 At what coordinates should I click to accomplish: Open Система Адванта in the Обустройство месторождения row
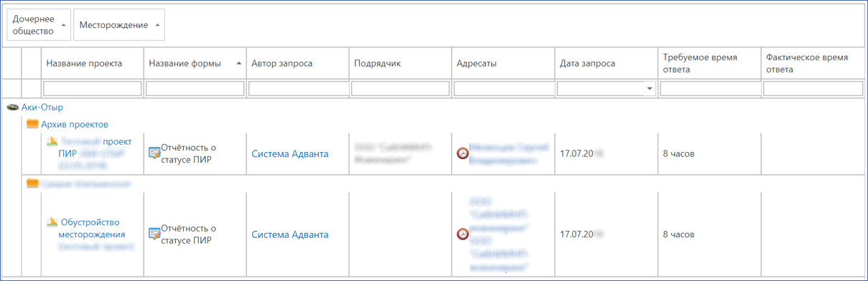pyautogui.click(x=290, y=234)
